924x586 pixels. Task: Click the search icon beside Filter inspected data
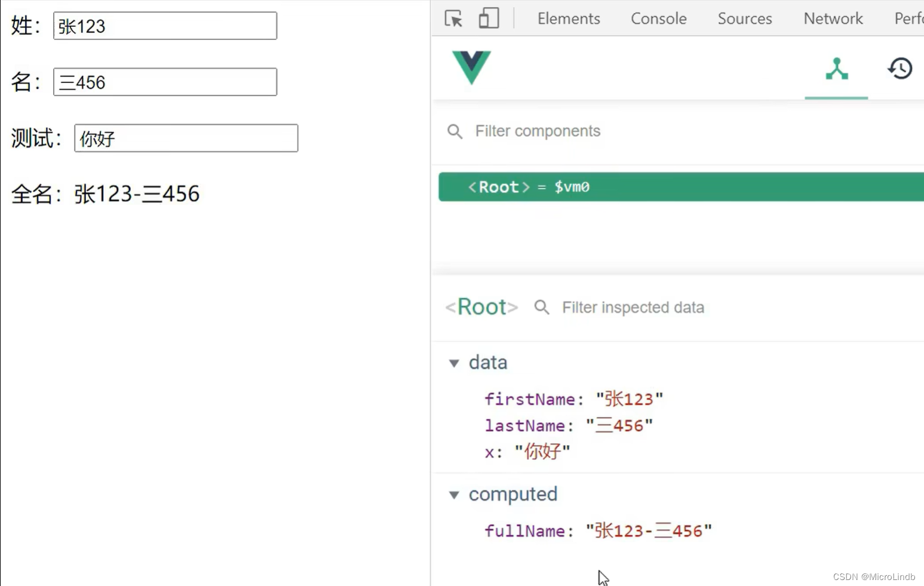[541, 307]
